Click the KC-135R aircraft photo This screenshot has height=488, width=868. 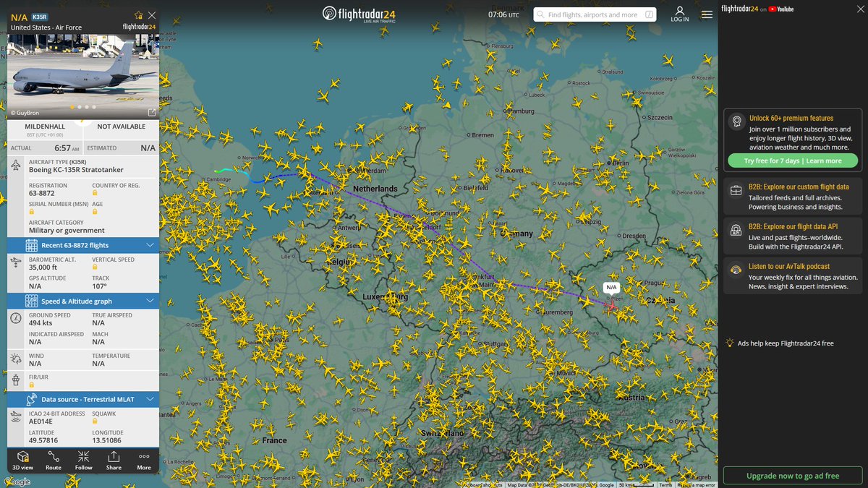coord(83,77)
